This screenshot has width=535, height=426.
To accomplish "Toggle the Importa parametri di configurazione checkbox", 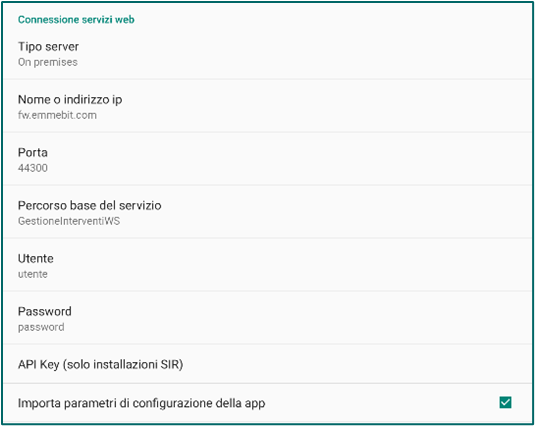I will pyautogui.click(x=505, y=402).
